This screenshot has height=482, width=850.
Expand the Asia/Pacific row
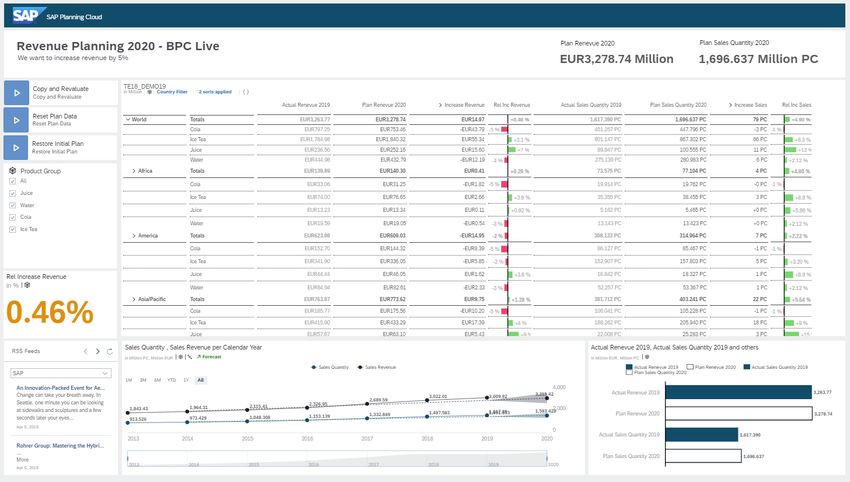[134, 299]
